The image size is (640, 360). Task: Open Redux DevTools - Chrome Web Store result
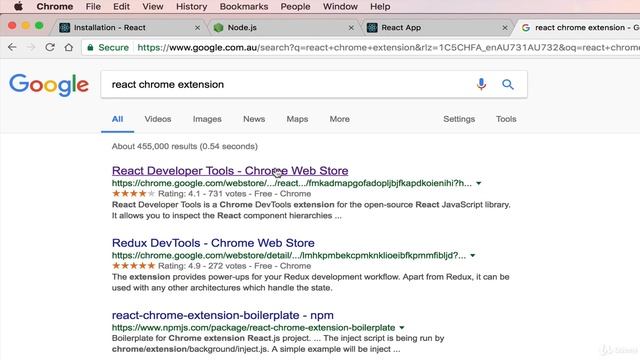[x=213, y=243]
